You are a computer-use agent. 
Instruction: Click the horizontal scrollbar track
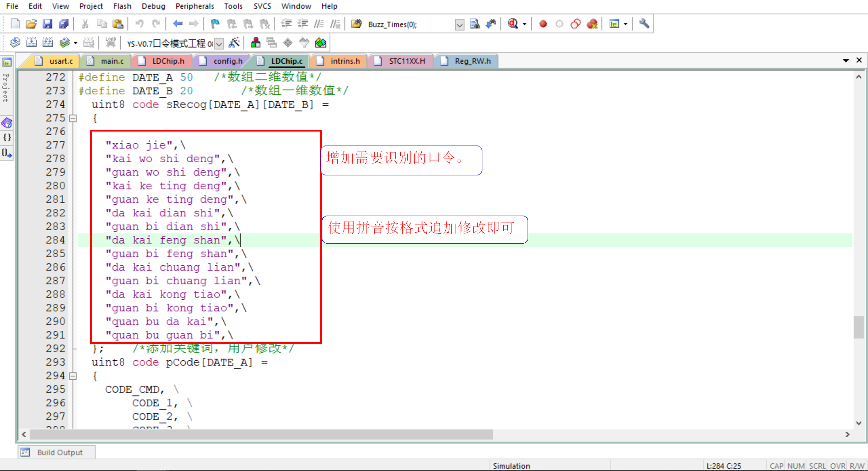click(633, 434)
